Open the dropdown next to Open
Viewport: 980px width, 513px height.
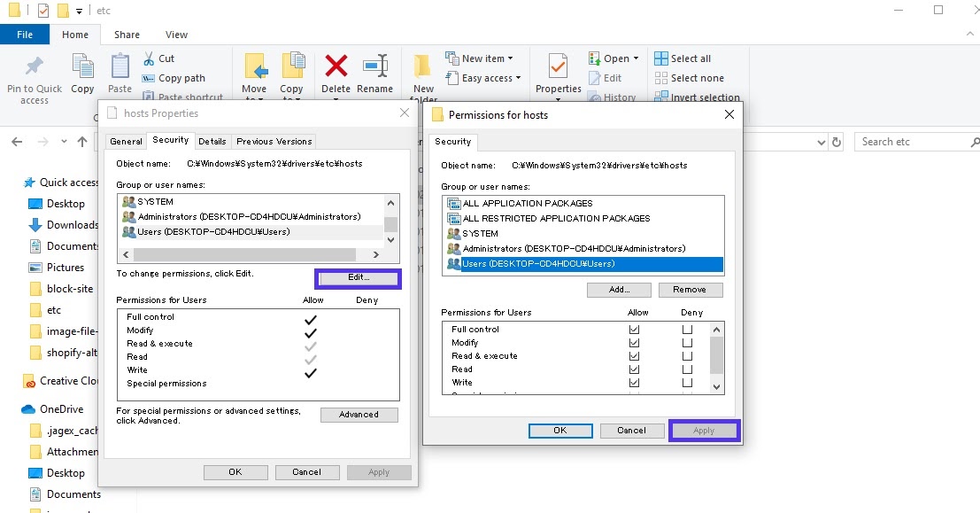tap(636, 58)
